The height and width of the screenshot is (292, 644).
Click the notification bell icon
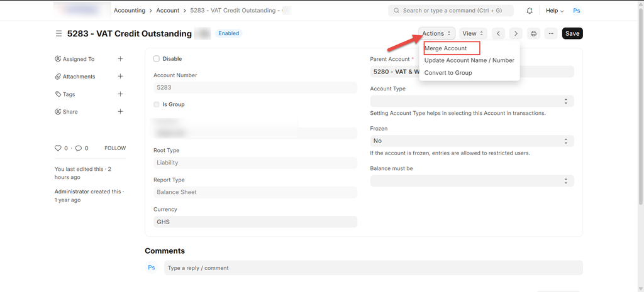pos(530,11)
